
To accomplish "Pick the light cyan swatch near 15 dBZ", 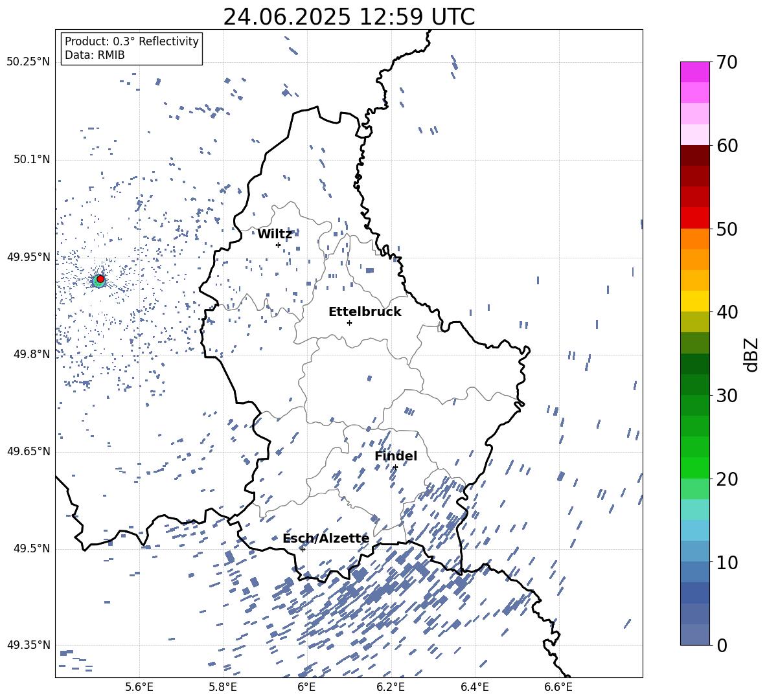I will coord(695,510).
